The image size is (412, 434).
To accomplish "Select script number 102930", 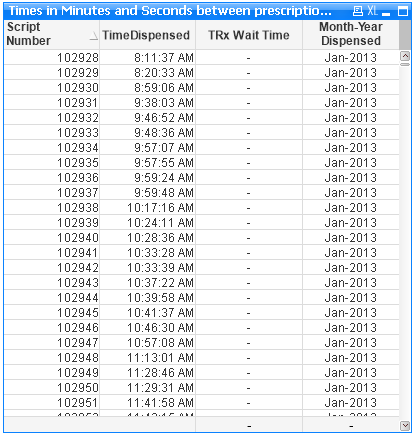I will (78, 88).
